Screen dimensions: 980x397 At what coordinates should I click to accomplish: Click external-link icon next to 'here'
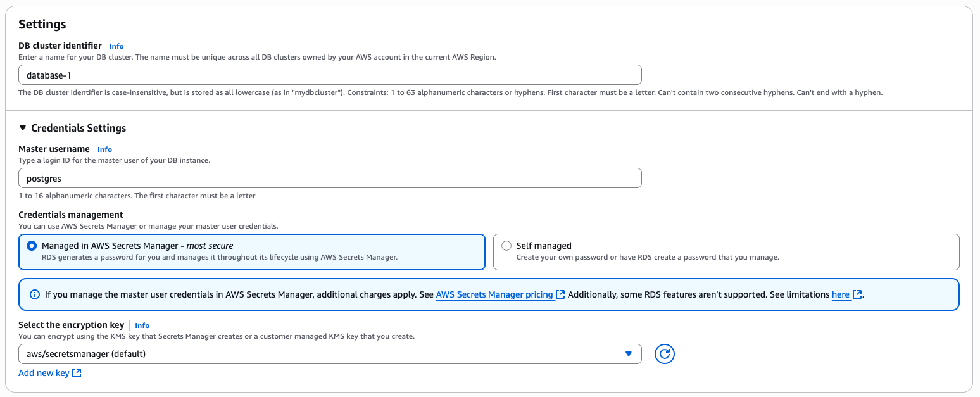point(857,294)
